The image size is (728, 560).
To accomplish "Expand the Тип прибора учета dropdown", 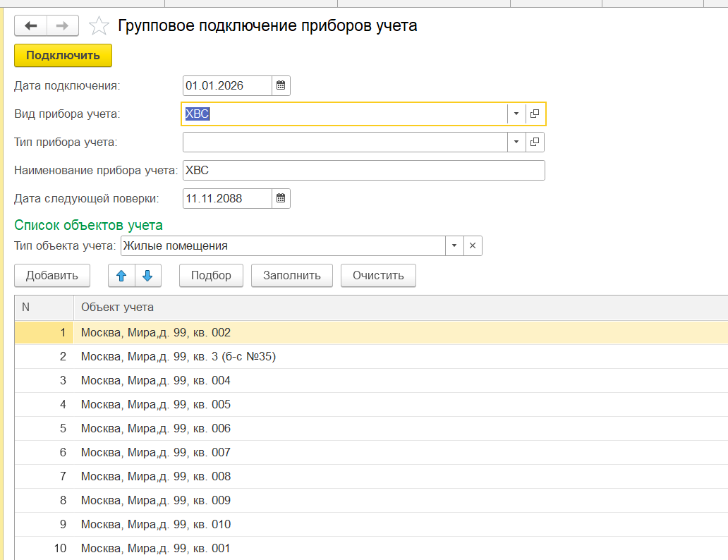I will click(x=516, y=142).
